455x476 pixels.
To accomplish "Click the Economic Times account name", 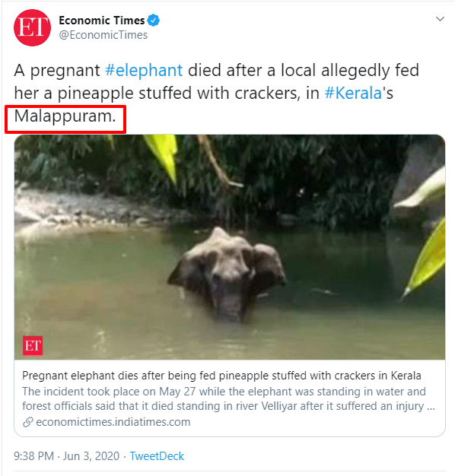I will tap(102, 21).
